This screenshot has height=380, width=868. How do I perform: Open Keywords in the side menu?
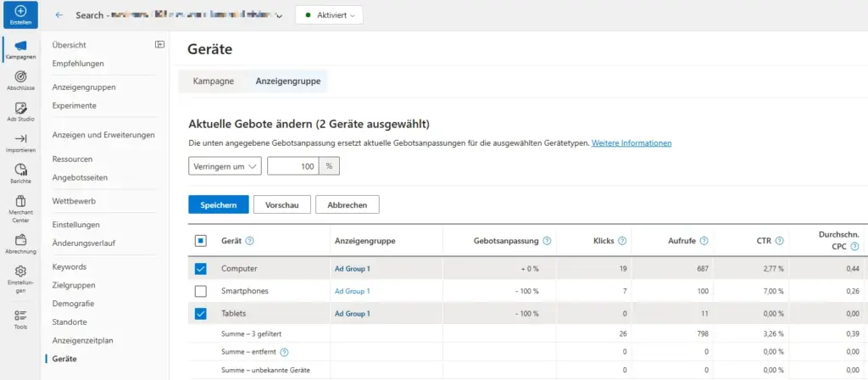click(x=70, y=266)
